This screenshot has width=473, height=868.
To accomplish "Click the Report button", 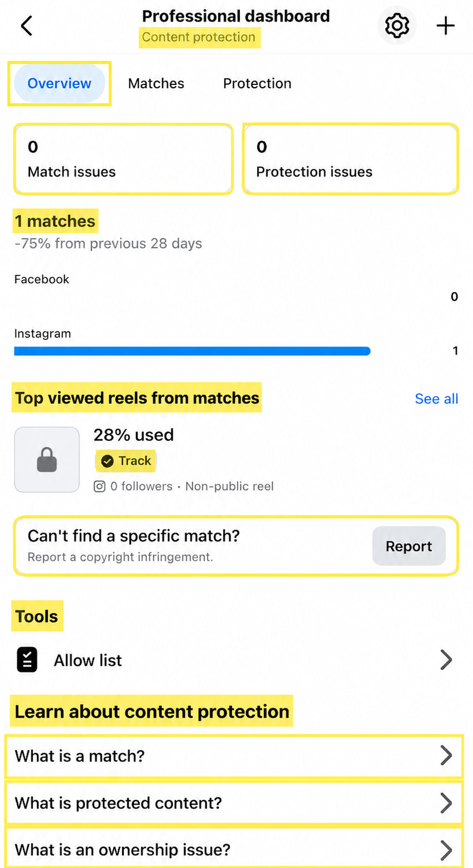I will 409,546.
